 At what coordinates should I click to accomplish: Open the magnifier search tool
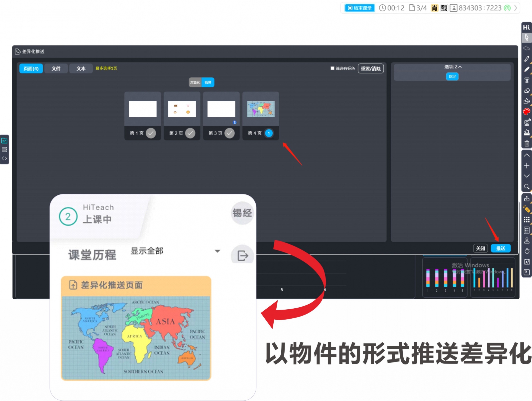pyautogui.click(x=527, y=187)
